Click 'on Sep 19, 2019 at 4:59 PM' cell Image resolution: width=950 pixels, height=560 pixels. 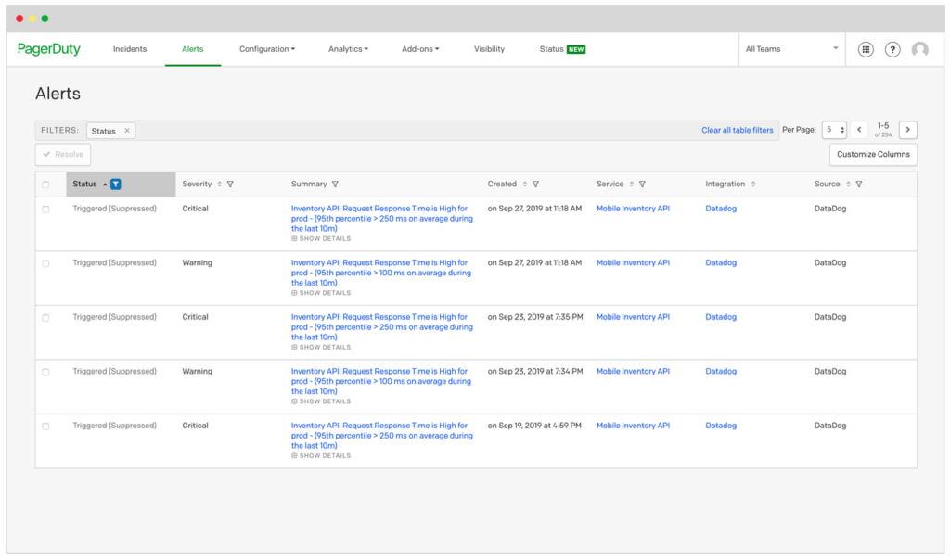(534, 426)
